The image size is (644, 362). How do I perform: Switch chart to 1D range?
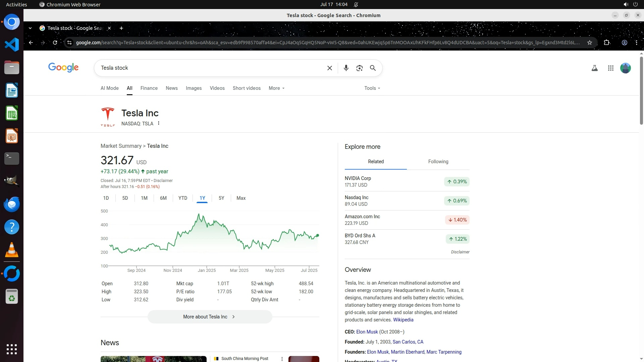106,198
